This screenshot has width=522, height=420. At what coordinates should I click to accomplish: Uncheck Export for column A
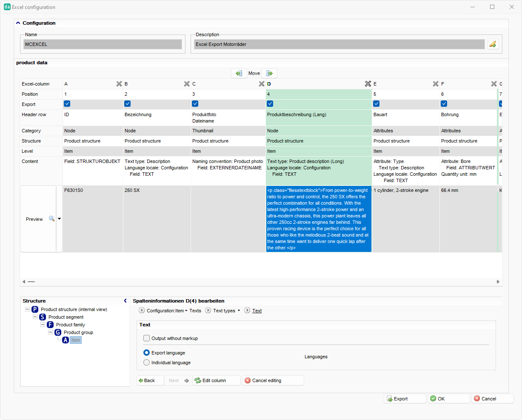point(67,103)
